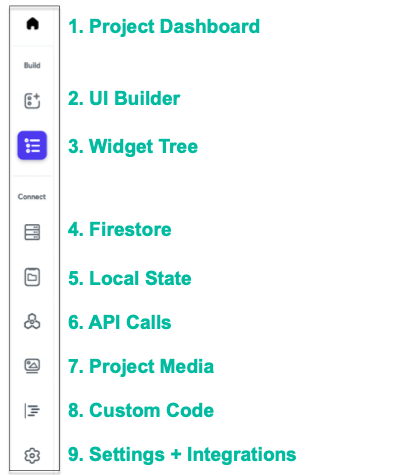The image size is (393, 475).
Task: Click the '6. API Calls' text label
Action: 120,322
